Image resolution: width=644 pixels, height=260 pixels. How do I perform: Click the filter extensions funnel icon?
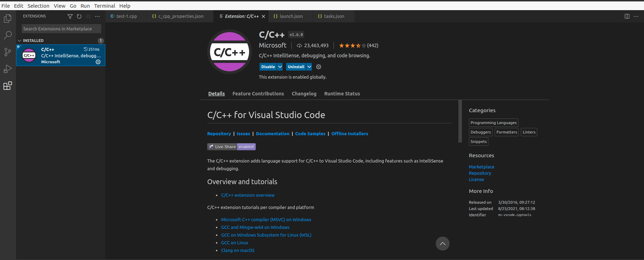pos(70,16)
